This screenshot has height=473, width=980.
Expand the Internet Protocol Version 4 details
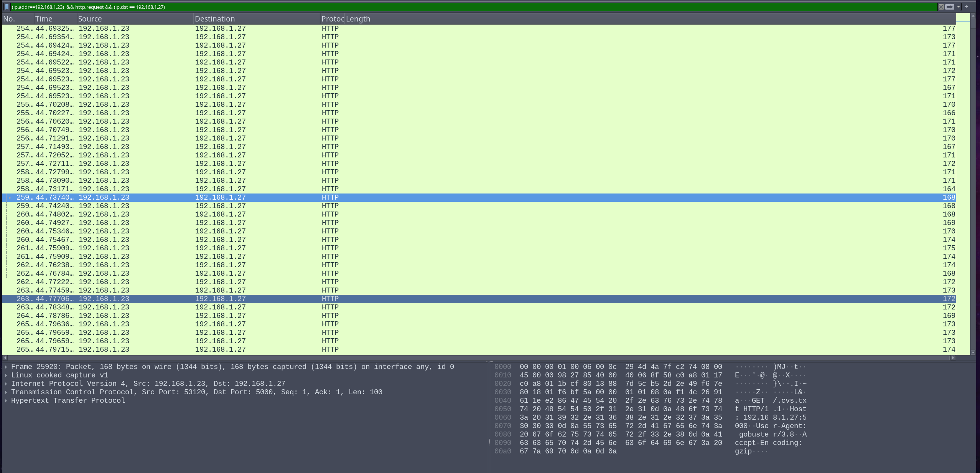click(7, 384)
